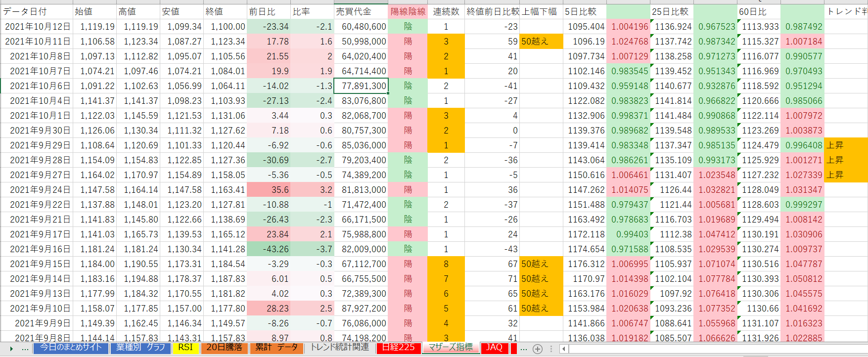
Task: Switch to the 20日騰落 sheet tab
Action: point(224,348)
